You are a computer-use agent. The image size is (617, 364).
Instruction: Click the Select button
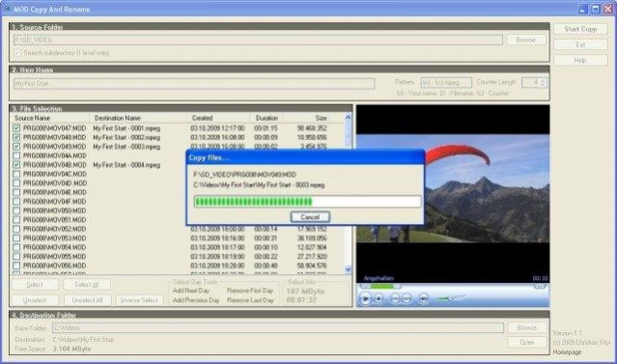[x=35, y=285]
